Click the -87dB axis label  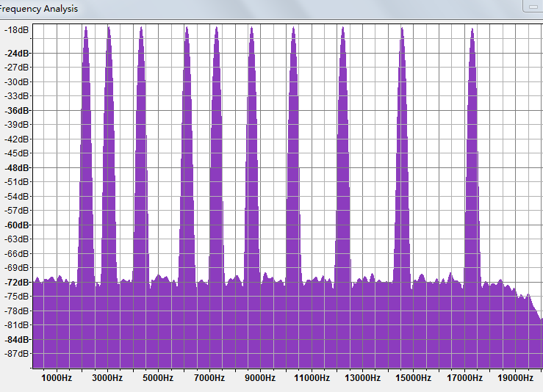16,354
